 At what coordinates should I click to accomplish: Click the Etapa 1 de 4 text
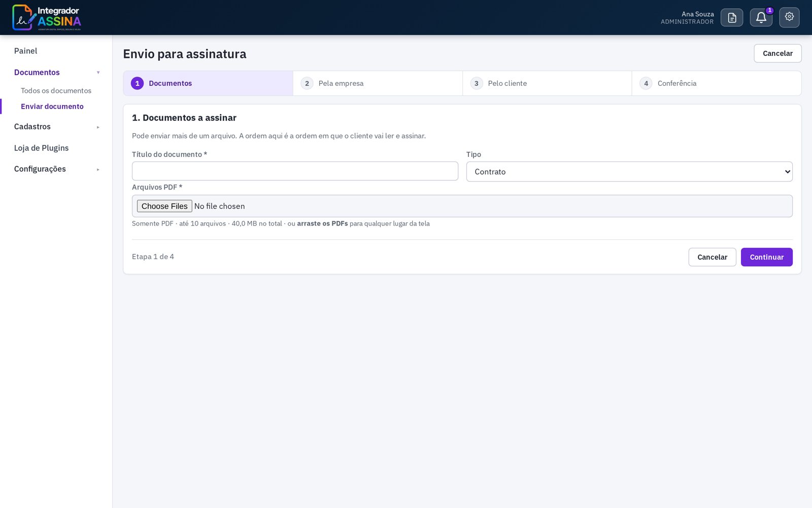click(153, 257)
